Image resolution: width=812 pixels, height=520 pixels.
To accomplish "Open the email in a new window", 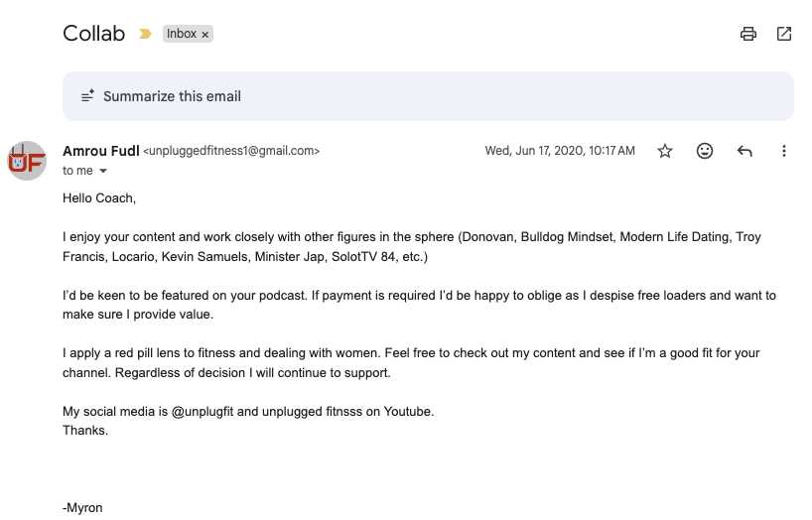I will click(x=784, y=34).
